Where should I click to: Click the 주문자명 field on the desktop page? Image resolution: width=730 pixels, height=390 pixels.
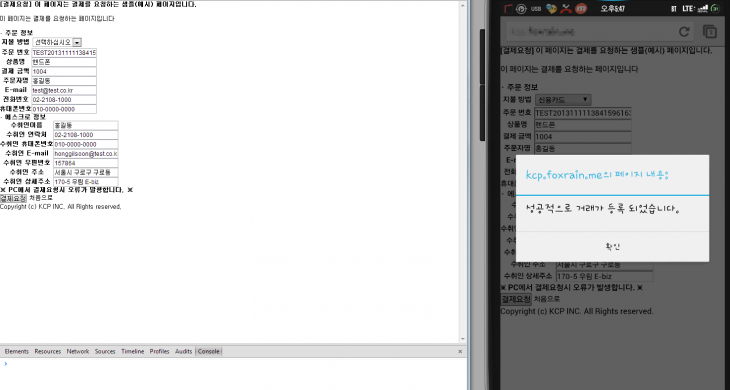coord(64,81)
